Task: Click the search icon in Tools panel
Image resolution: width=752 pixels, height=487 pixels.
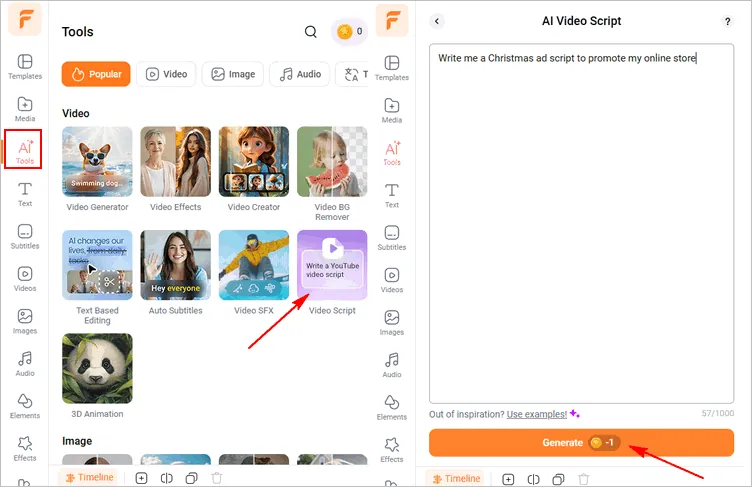Action: pos(311,32)
